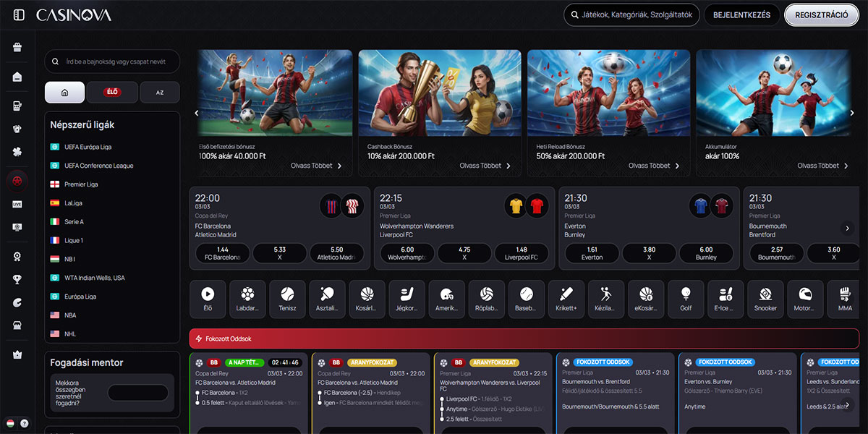Click the LIVE icon in the left sidebar

pyautogui.click(x=17, y=205)
